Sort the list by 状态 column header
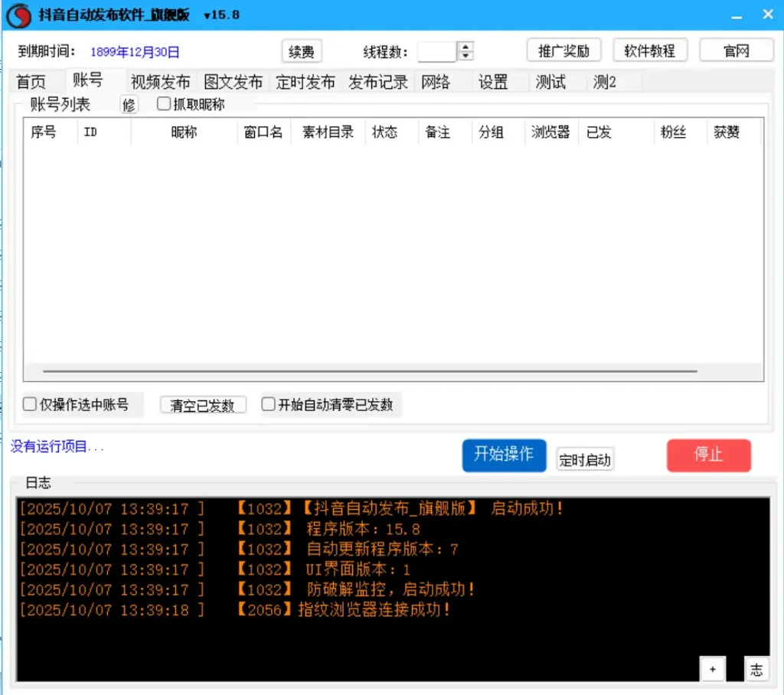Screen dimensions: 784x695 [384, 132]
